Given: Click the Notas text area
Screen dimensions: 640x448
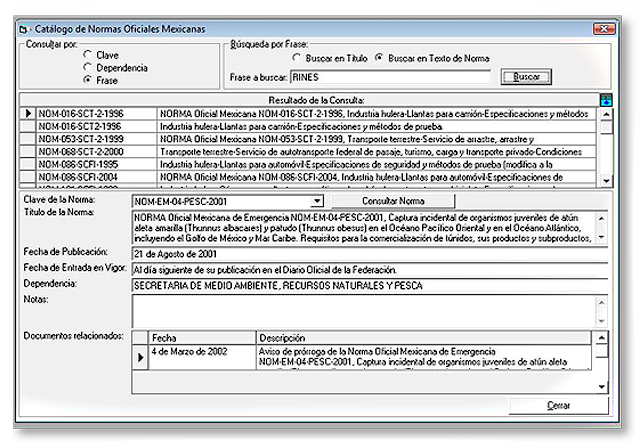Looking at the screenshot, I should coord(364,311).
